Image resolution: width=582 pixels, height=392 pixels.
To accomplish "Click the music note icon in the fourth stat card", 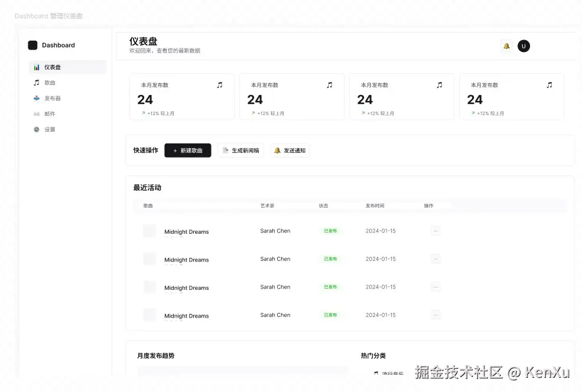I will click(550, 85).
